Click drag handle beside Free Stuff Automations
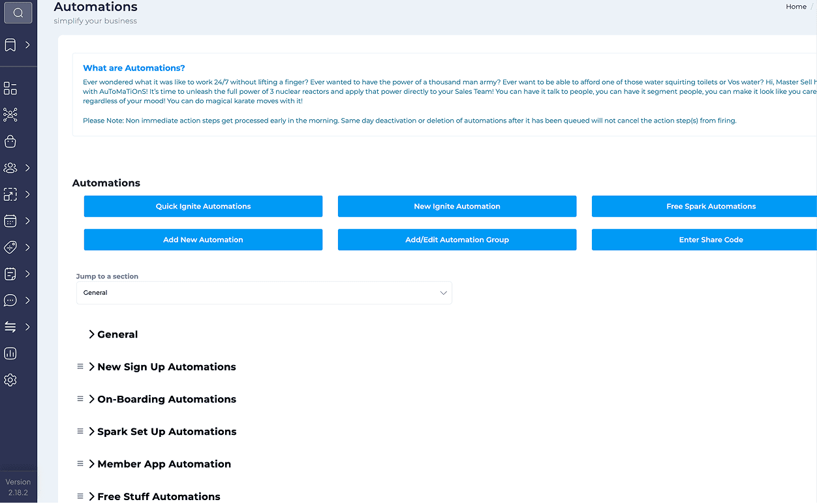 (80, 496)
